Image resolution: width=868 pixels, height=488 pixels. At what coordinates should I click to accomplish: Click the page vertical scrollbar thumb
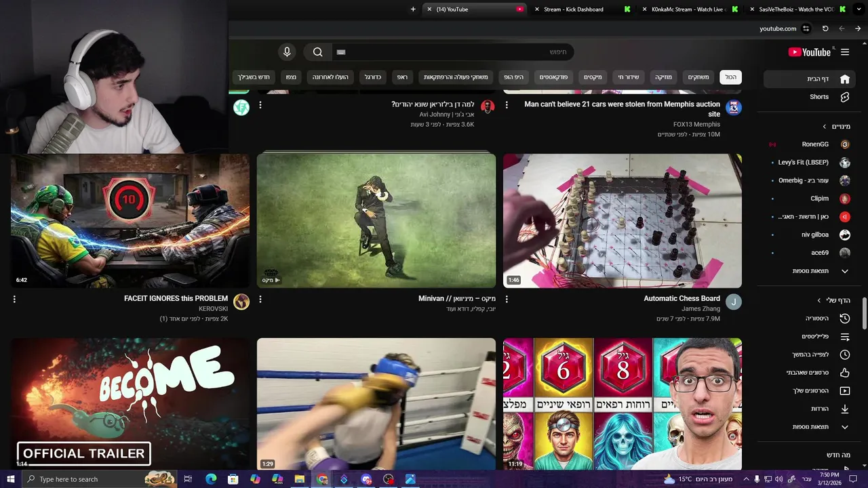point(865,312)
